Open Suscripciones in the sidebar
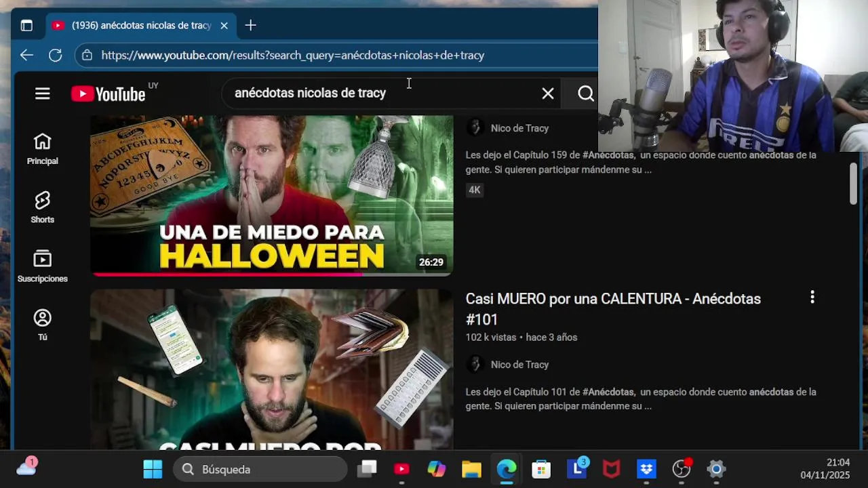The image size is (868, 488). tap(43, 266)
